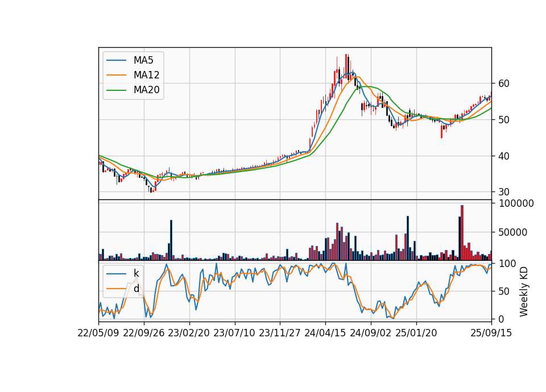Click the 23/02/20 date tick label
546x392 pixels.
[189, 333]
